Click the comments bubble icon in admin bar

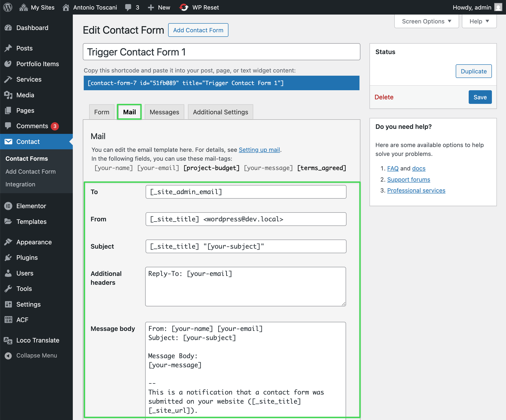[128, 7]
